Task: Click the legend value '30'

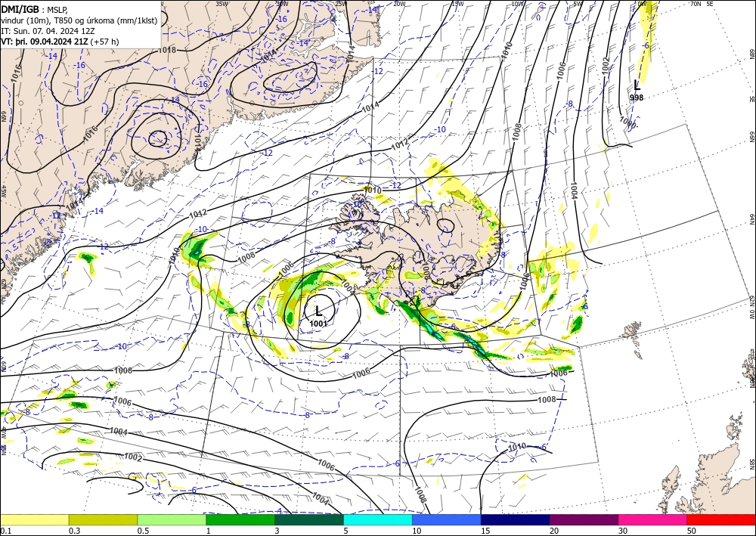Action: click(623, 531)
